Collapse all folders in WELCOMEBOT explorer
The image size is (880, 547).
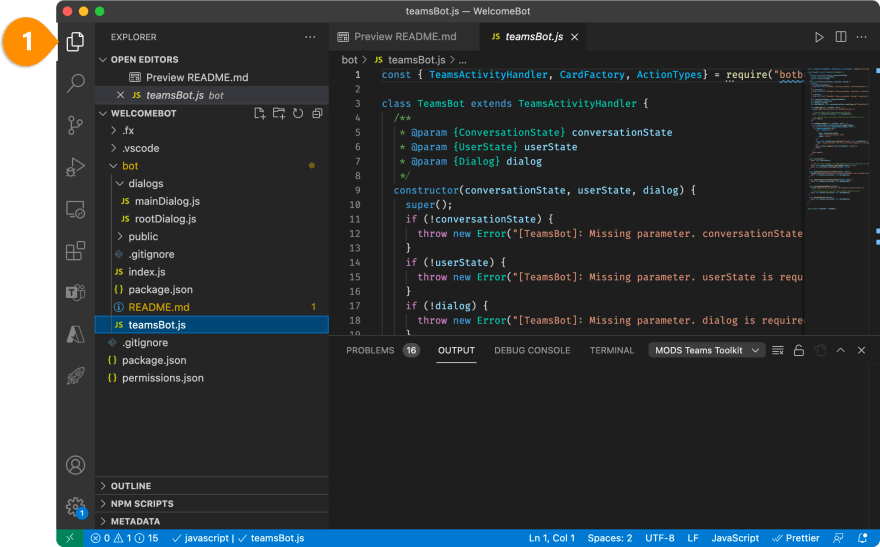(x=317, y=113)
